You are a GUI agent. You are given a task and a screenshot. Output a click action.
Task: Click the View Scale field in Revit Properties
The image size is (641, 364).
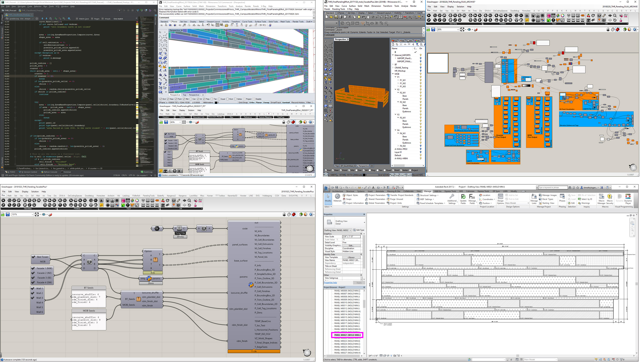click(351, 236)
